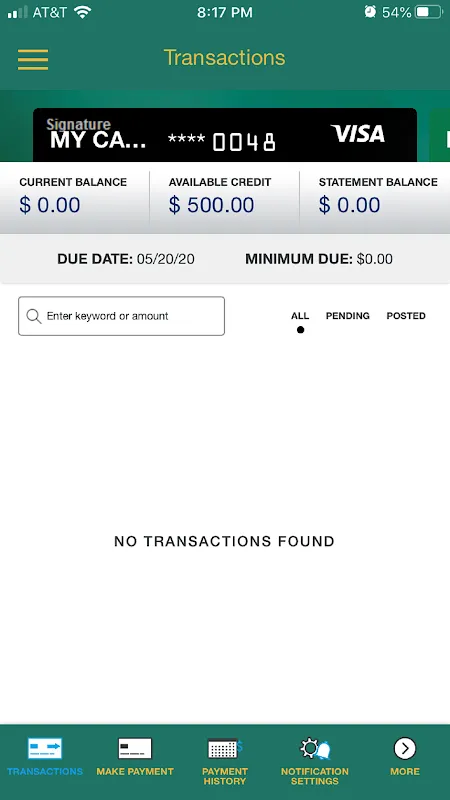Tap the Signature MY CA... card

(x=225, y=135)
